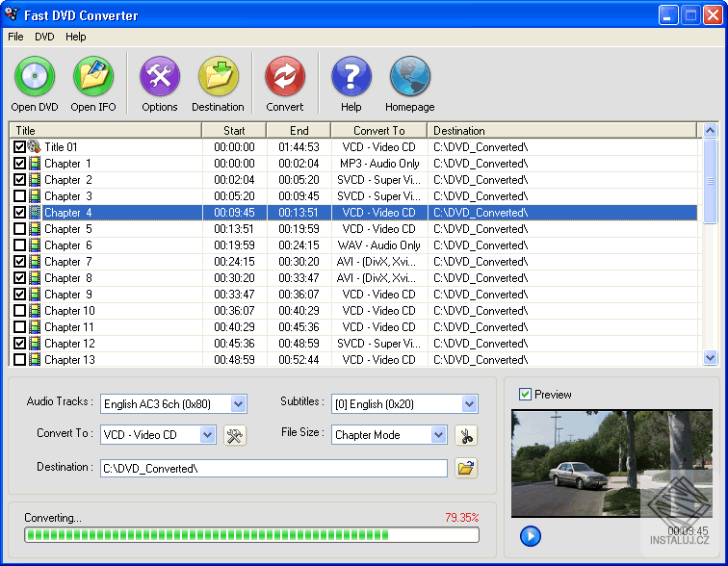Click the 'MP3 - Audio Only' cell
Screen dimensions: 728x566
pyautogui.click(x=379, y=164)
